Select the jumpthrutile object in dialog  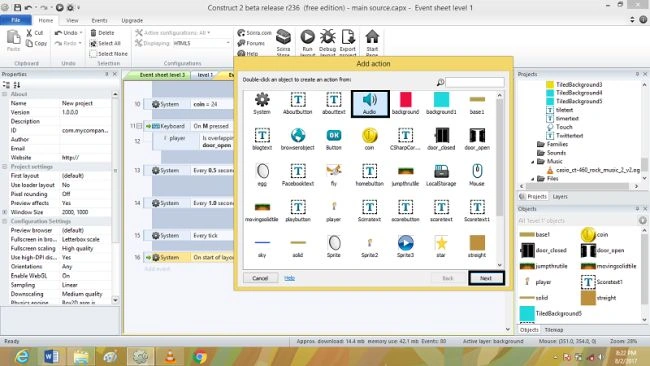point(405,175)
